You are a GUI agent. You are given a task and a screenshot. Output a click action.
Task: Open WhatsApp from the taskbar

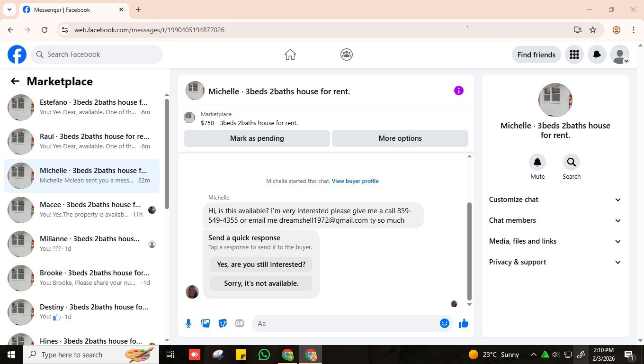264,355
